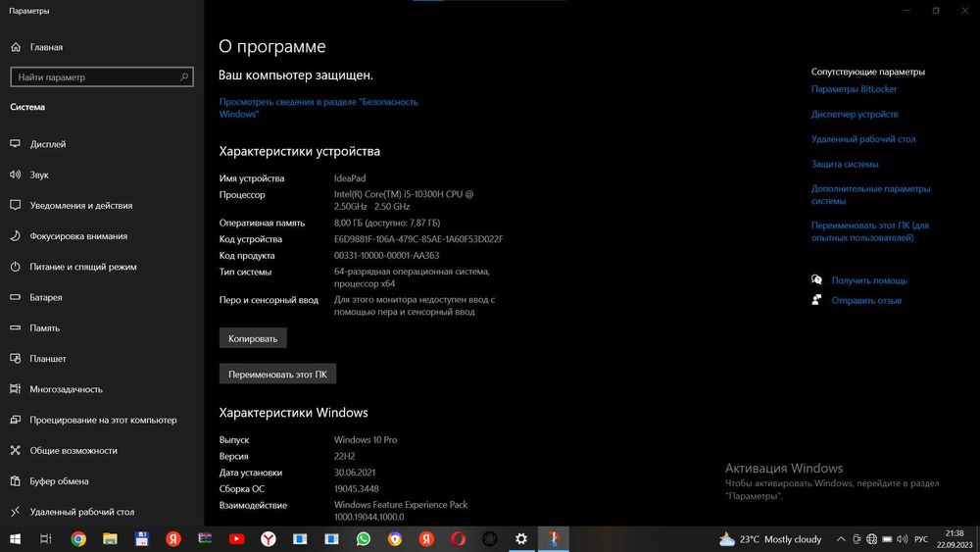This screenshot has width=980, height=552.
Task: Click the OS build 19045.3448 text
Action: point(356,489)
